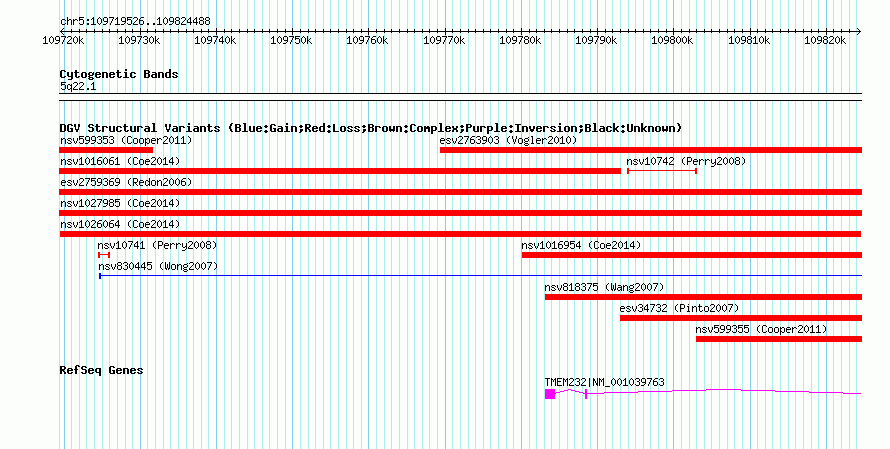This screenshot has height=449, width=890.
Task: Click the 109740k ruler tick label
Action: pyautogui.click(x=215, y=41)
